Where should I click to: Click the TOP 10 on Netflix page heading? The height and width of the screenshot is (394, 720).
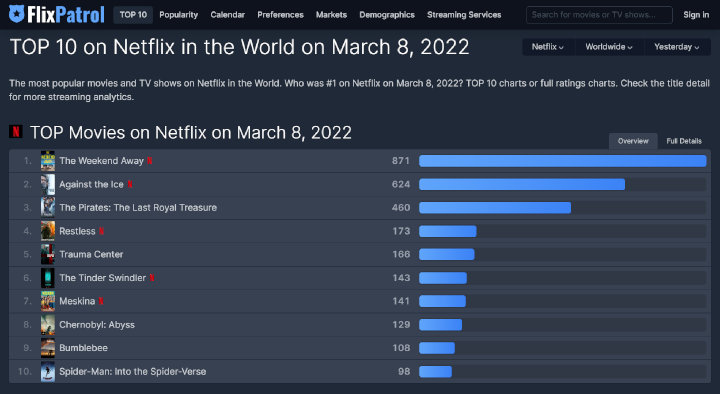point(239,47)
